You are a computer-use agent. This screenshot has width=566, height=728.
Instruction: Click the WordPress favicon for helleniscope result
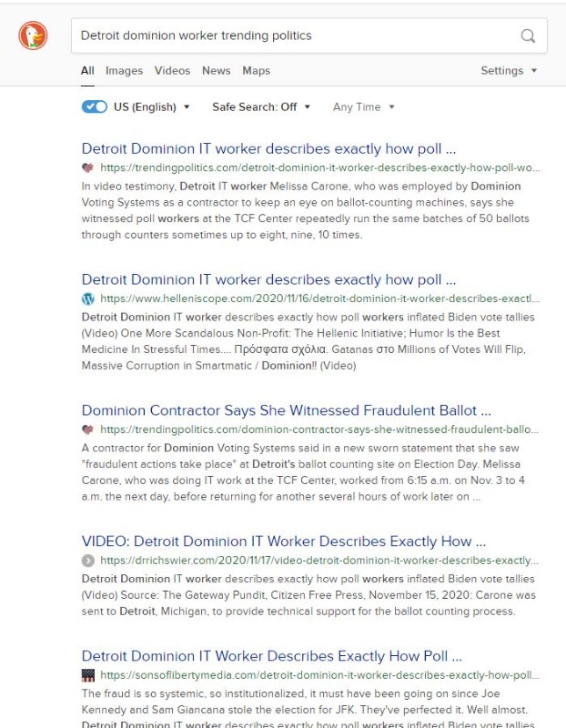88,298
